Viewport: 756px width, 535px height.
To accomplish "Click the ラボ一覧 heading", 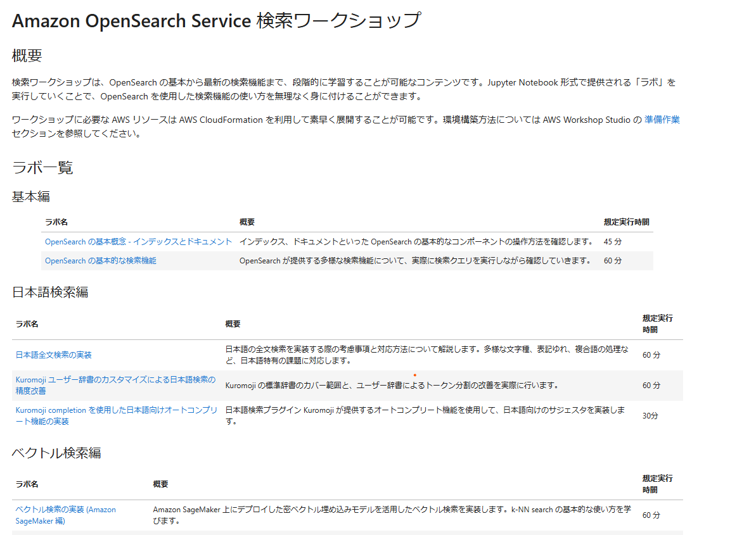I will coord(42,168).
